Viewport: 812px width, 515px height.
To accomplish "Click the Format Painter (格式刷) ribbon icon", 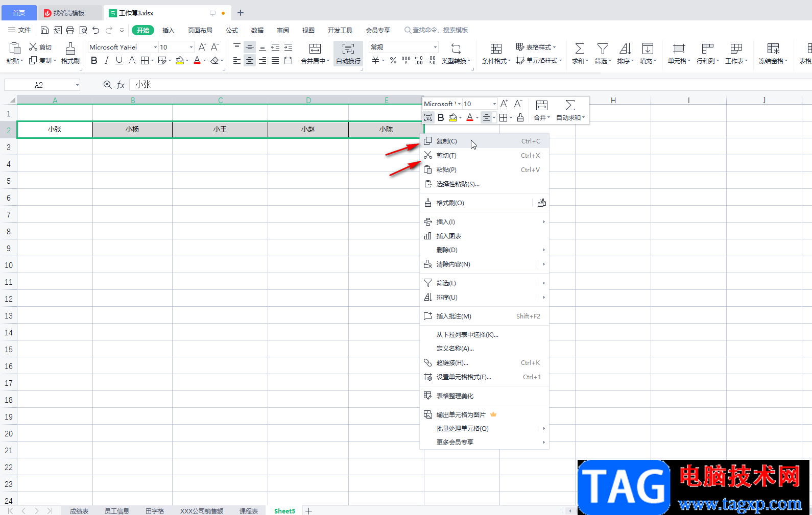I will tap(70, 48).
